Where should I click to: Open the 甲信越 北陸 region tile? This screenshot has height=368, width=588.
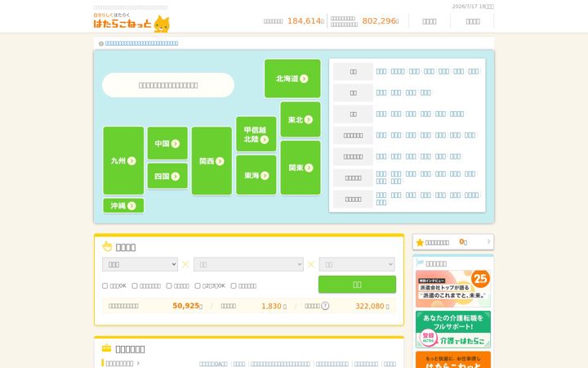[256, 134]
